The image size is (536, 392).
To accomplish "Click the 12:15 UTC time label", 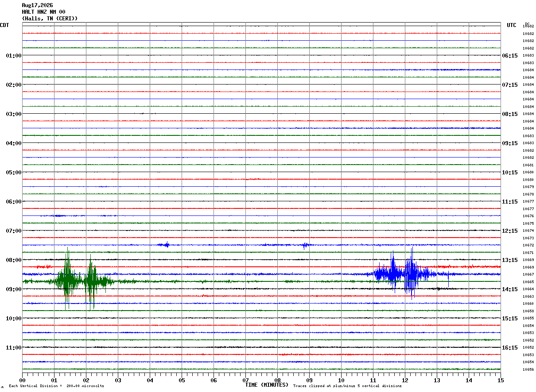I will click(510, 231).
